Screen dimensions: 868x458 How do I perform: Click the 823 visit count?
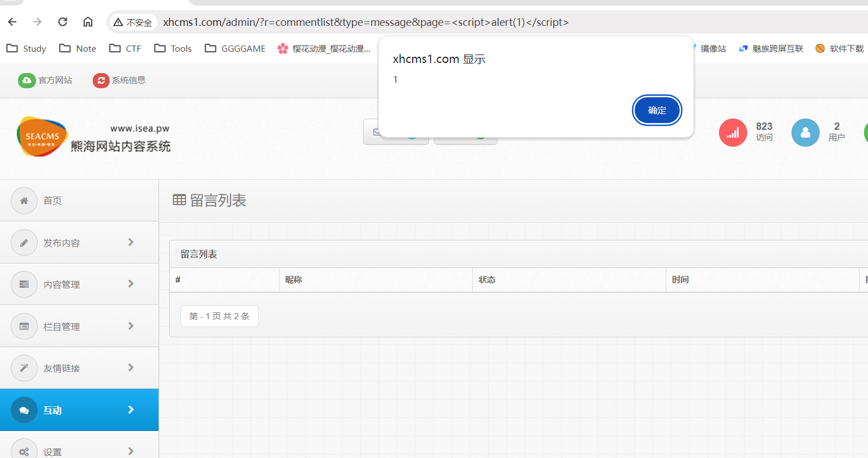tap(764, 126)
